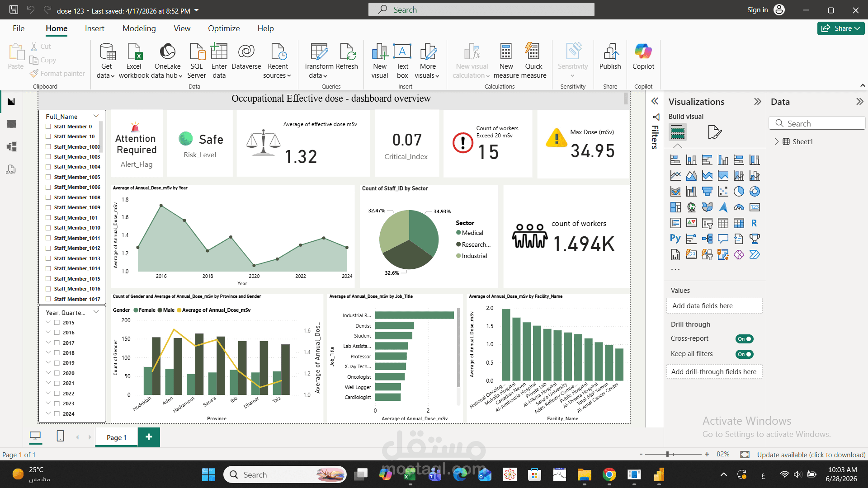Screen dimensions: 868x488
Task: Check the Staff_Member_1003 checkbox
Action: (48, 157)
